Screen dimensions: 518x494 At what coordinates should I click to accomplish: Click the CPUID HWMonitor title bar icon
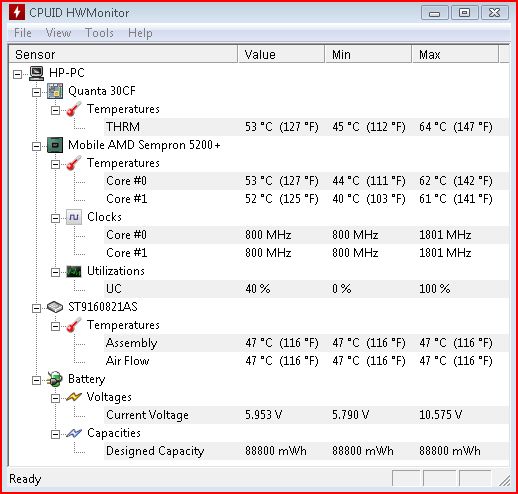tap(17, 12)
